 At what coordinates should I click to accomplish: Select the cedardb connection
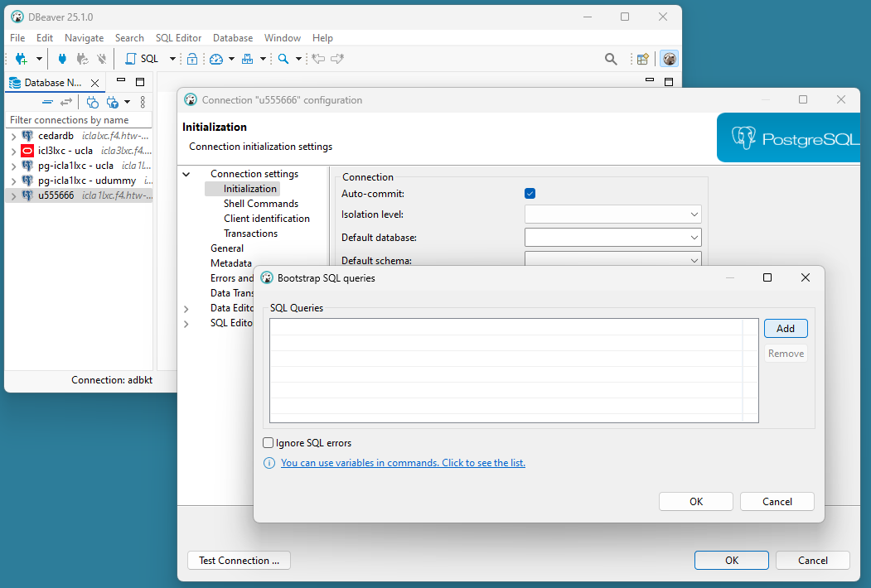click(56, 136)
